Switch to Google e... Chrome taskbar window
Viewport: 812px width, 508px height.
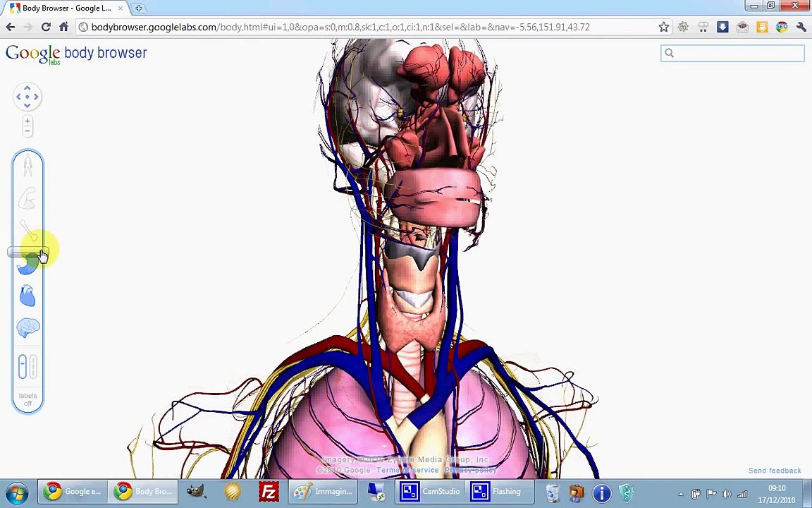(73, 491)
